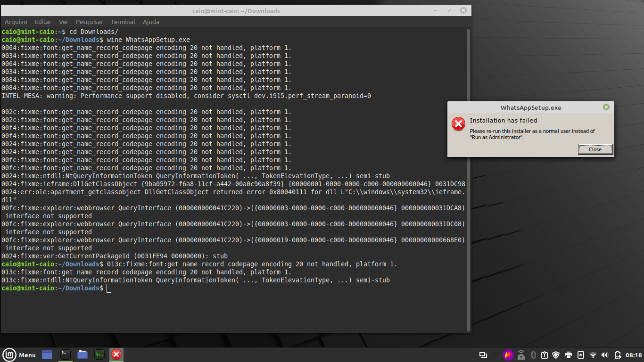
Task: Open the Editar menu in the terminal
Action: 43,22
